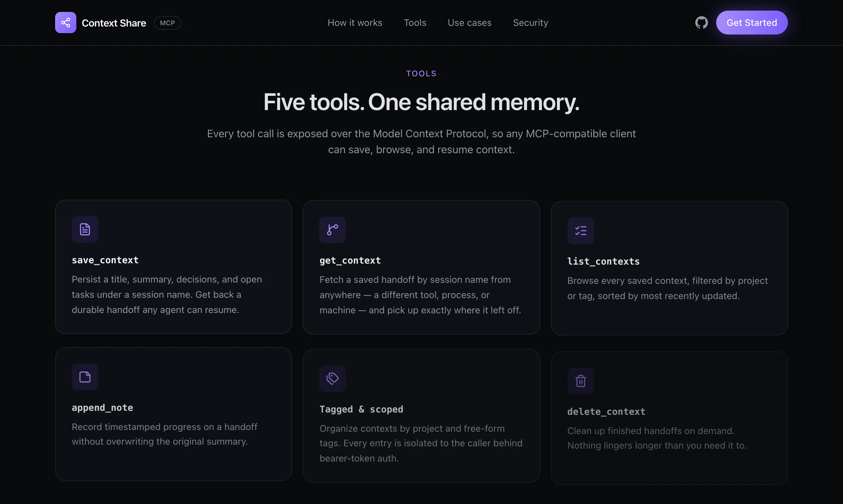Navigate to the Security section link
The image size is (843, 504).
pyautogui.click(x=530, y=23)
